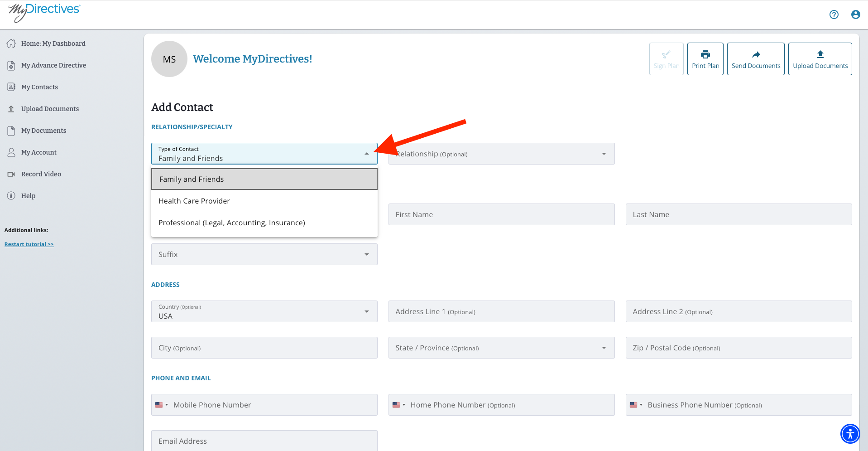
Task: Open the Country dropdown showing USA
Action: [x=264, y=311]
